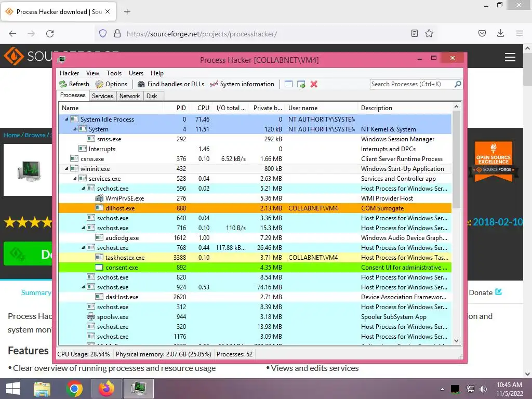Collapse svchost.exe PID 716 node
Image resolution: width=532 pixels, height=399 pixels.
(83, 228)
